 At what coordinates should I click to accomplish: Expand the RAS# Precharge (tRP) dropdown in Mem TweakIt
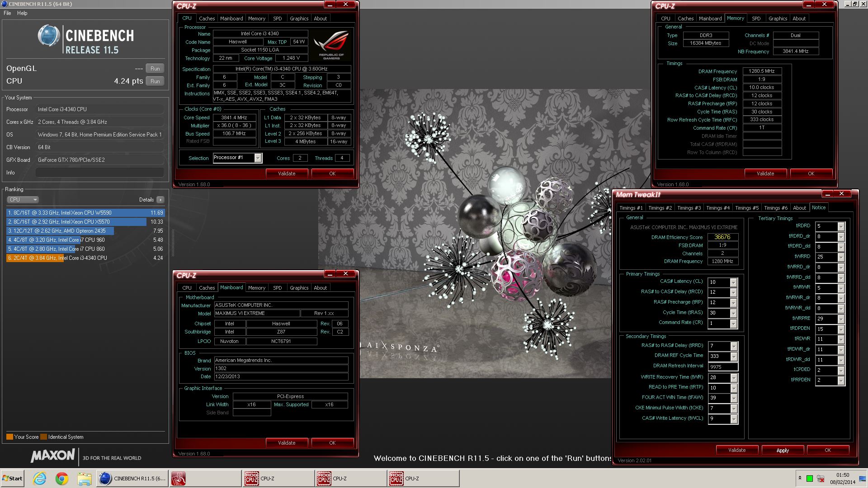click(734, 303)
